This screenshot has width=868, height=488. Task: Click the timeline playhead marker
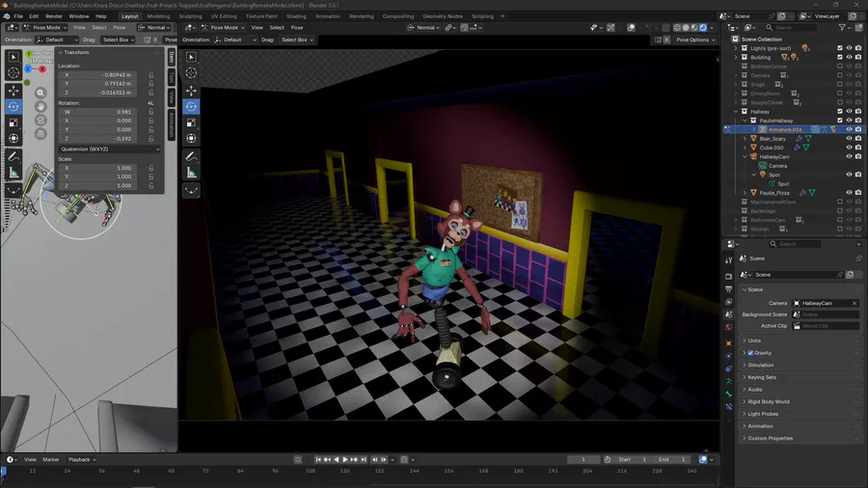point(3,471)
